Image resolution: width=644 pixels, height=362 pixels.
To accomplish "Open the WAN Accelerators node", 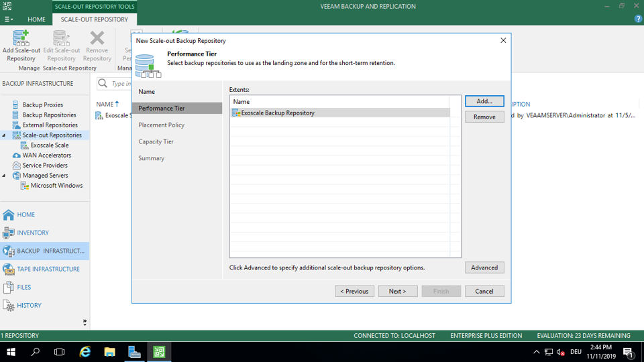I will click(x=46, y=155).
